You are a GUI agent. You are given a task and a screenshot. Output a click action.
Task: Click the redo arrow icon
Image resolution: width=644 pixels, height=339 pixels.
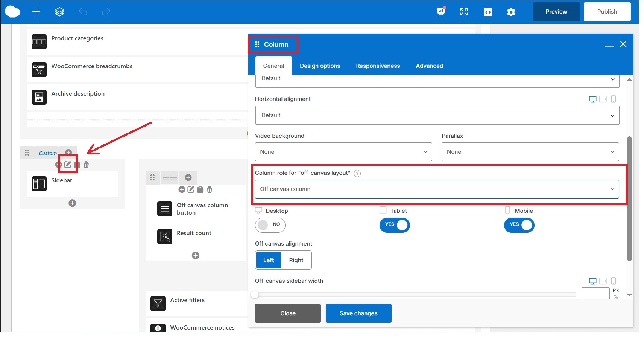(x=106, y=12)
